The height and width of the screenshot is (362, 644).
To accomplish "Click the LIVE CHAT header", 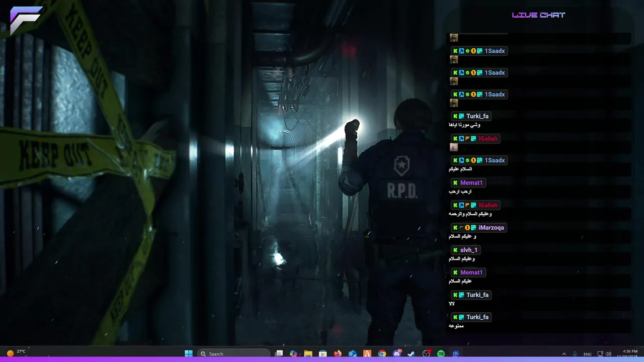I will click(x=538, y=15).
